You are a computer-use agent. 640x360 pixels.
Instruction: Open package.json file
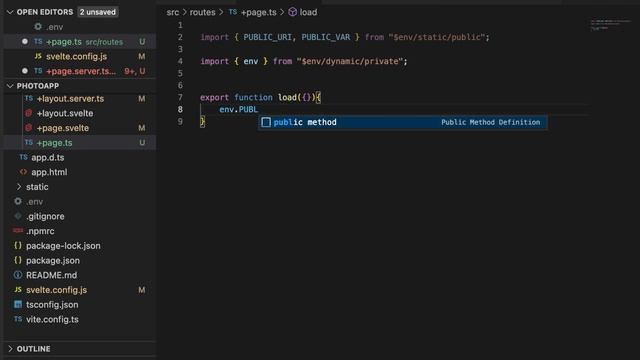[x=53, y=260]
